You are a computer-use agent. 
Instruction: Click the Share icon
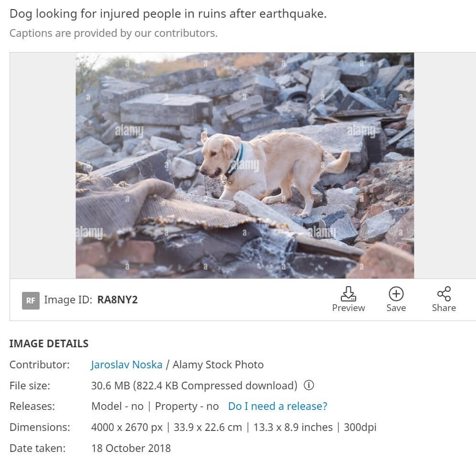pos(444,293)
